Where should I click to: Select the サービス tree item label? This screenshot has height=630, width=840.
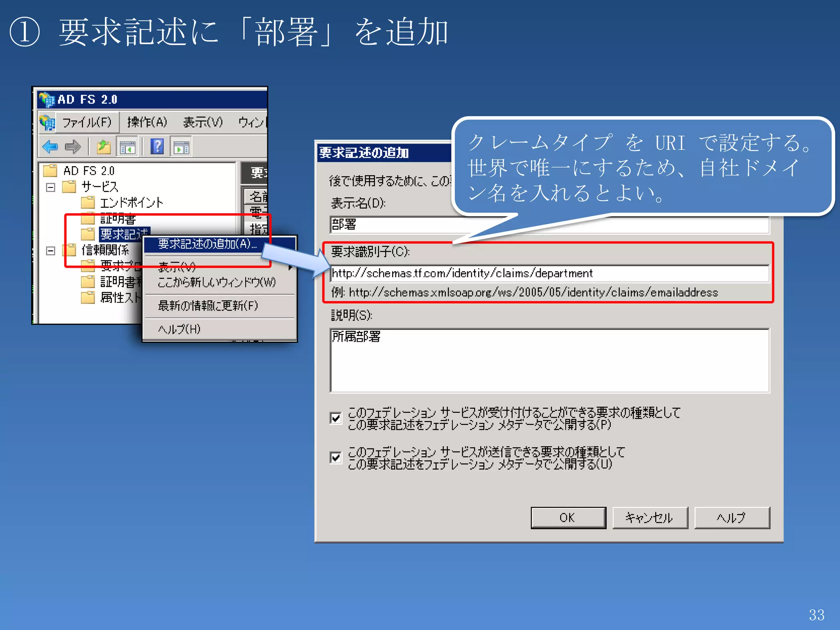click(100, 187)
